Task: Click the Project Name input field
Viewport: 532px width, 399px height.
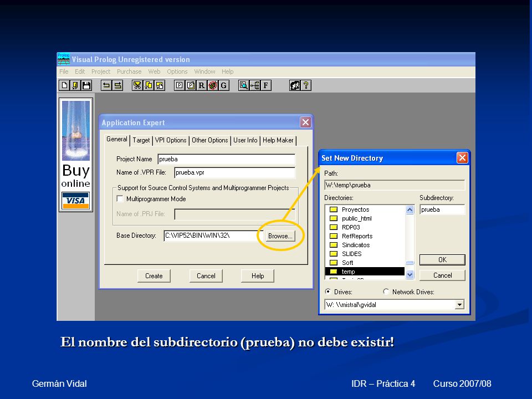Action: click(226, 159)
